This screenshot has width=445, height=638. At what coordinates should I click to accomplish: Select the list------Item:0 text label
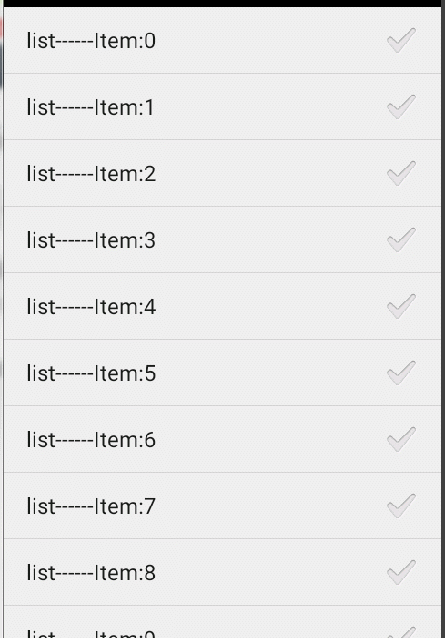[x=91, y=41]
